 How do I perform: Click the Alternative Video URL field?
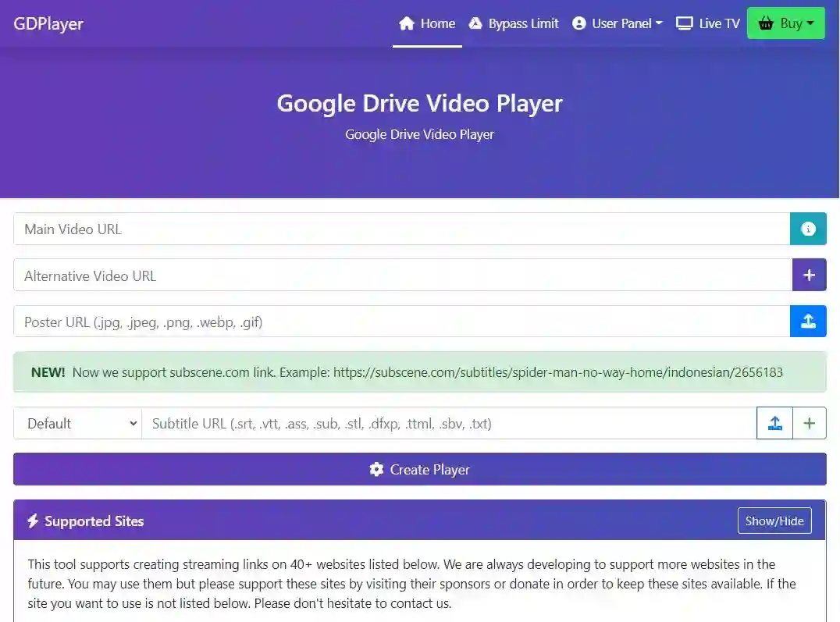(403, 275)
